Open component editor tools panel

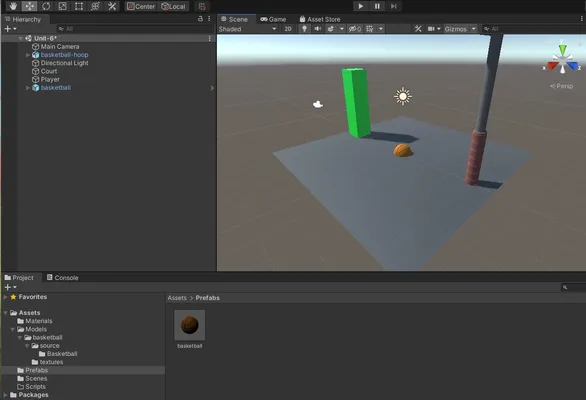click(x=418, y=29)
